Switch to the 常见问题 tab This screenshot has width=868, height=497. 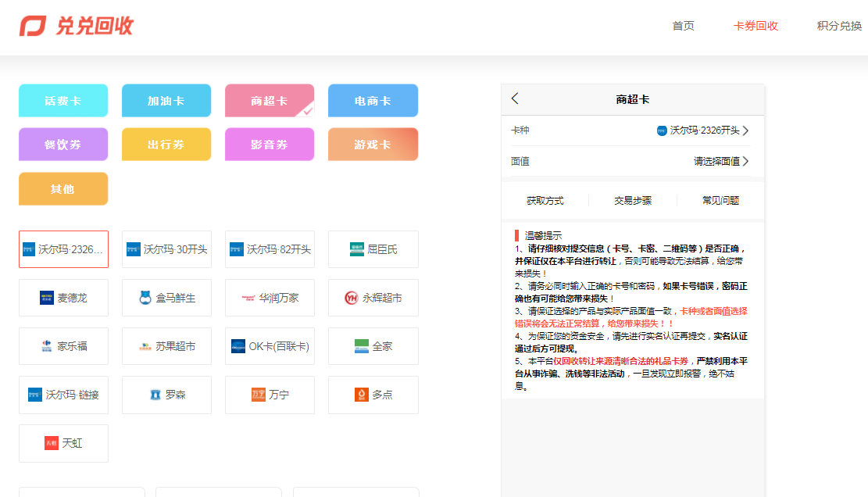(721, 200)
